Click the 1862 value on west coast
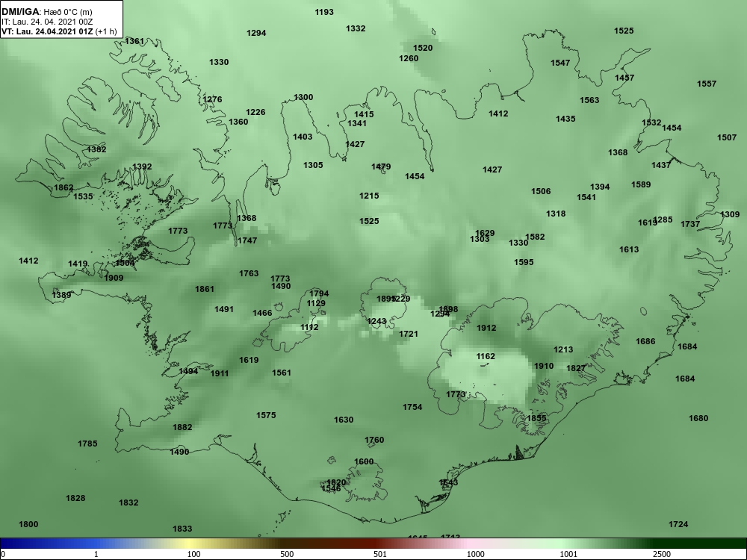Viewport: 747px width, 560px height. [63, 187]
